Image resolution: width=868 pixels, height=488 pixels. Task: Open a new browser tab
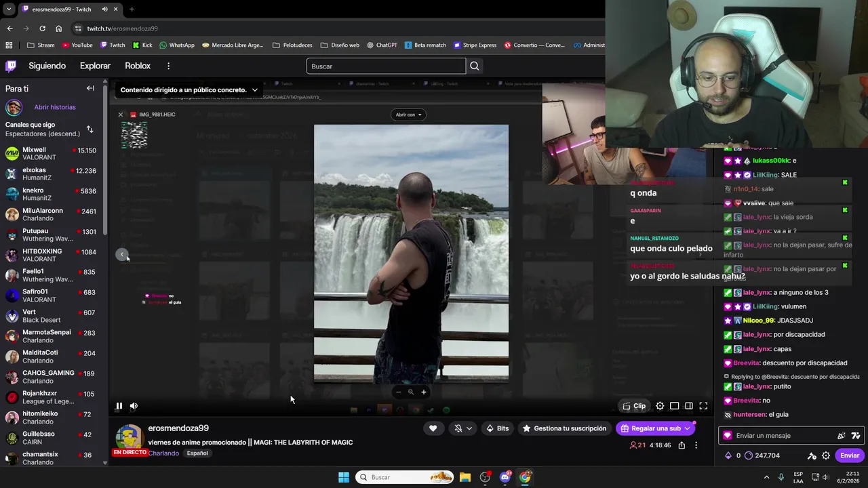coord(132,9)
